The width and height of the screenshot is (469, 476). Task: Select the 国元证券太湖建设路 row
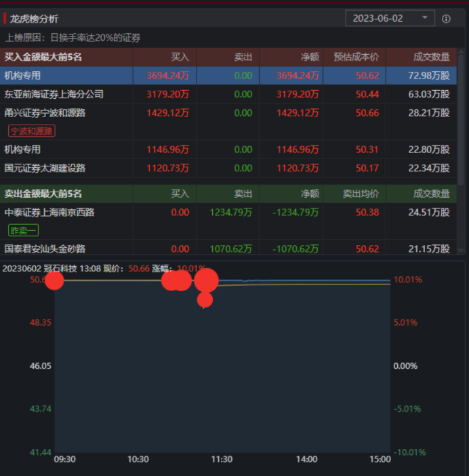click(228, 168)
